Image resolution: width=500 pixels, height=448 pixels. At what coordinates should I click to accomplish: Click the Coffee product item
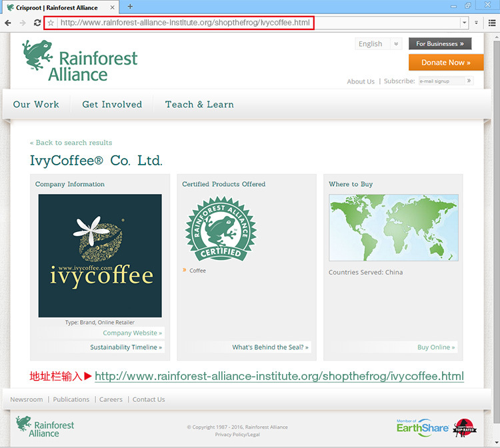197,271
